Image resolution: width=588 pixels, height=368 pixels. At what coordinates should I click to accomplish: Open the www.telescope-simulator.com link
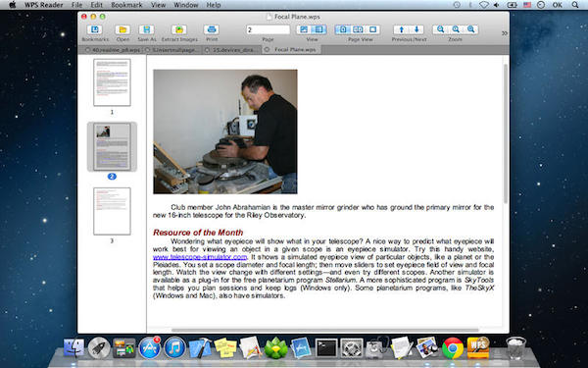pos(200,257)
